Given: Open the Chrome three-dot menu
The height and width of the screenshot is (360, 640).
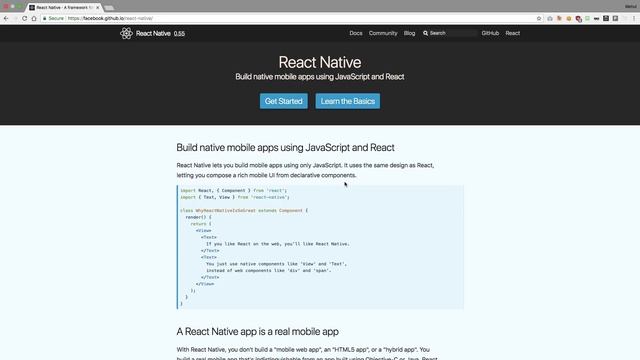Looking at the screenshot, I should coord(634,18).
